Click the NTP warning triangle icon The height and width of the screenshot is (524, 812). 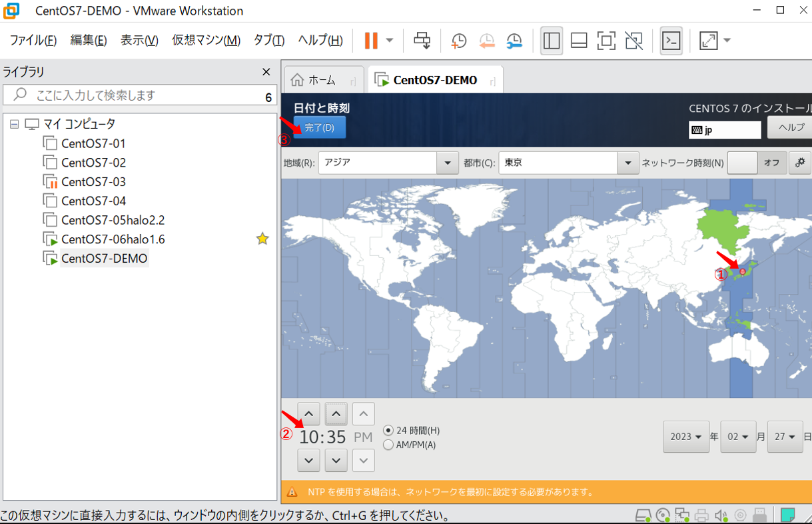point(292,493)
